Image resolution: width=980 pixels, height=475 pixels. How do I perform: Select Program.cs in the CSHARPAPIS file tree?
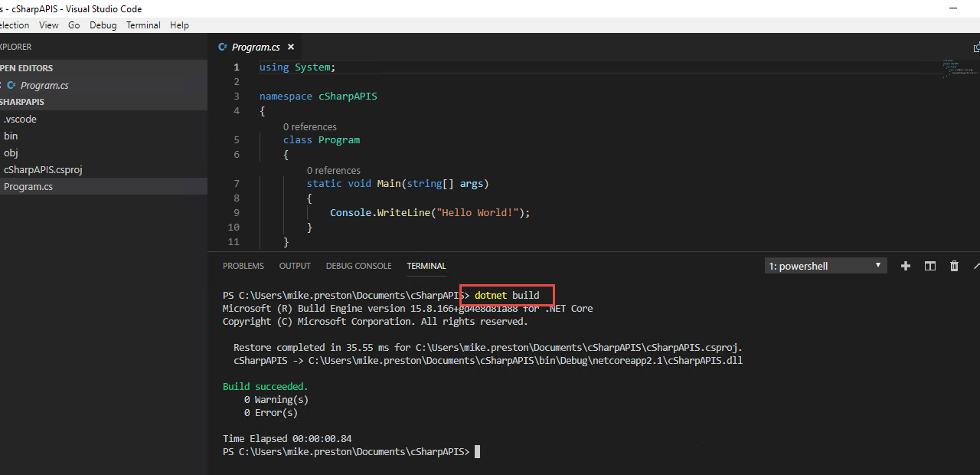coord(103,186)
